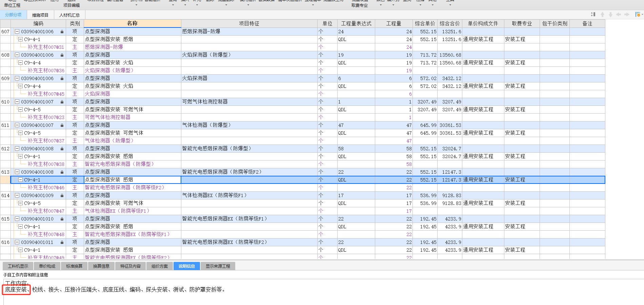Collapse item 030904001007 in row 610
This screenshot has width=644, height=305.
pyautogui.click(x=17, y=102)
